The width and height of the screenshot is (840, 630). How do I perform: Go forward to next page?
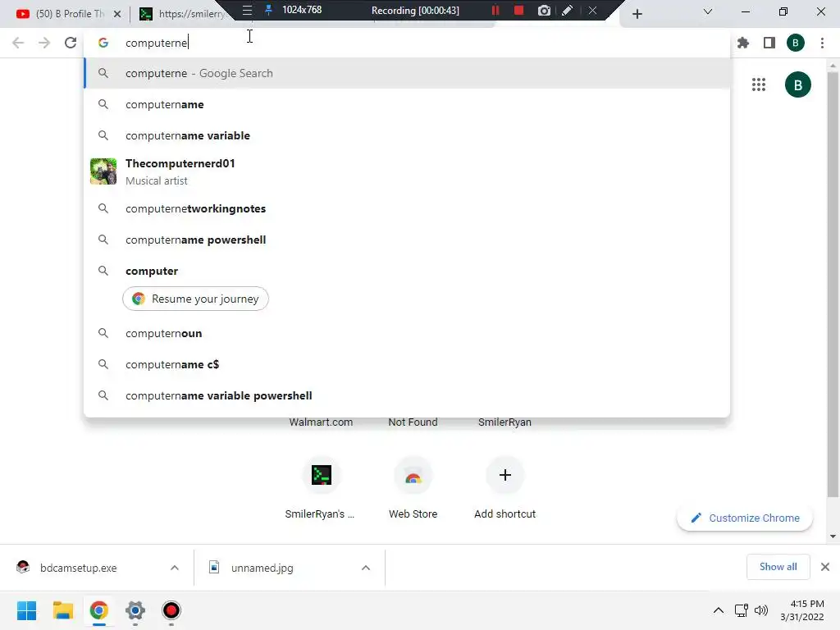pos(44,43)
